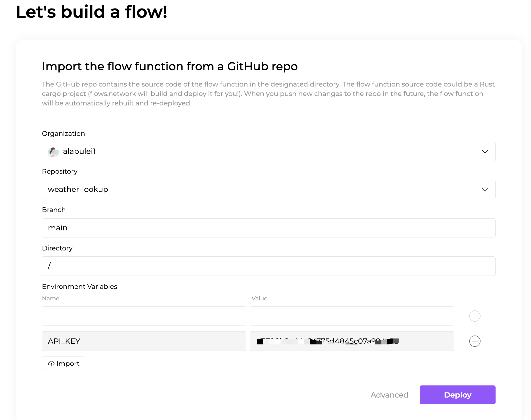Open Advanced options
Screen dimensions: 531x420
pos(389,395)
